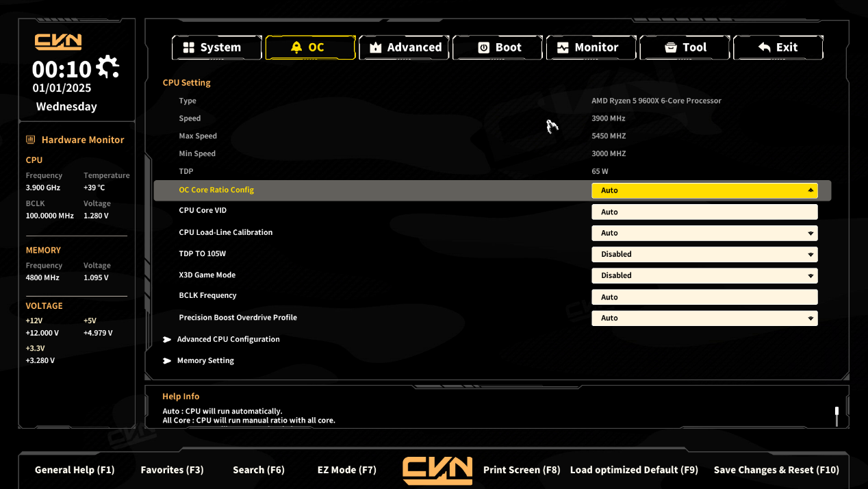Click the Monitor tab waveform icon
The height and width of the screenshot is (489, 868).
563,47
